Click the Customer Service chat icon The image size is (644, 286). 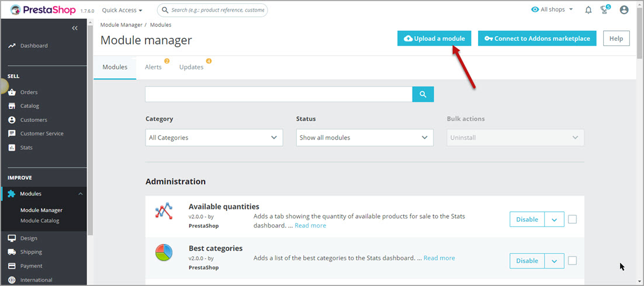coord(12,133)
